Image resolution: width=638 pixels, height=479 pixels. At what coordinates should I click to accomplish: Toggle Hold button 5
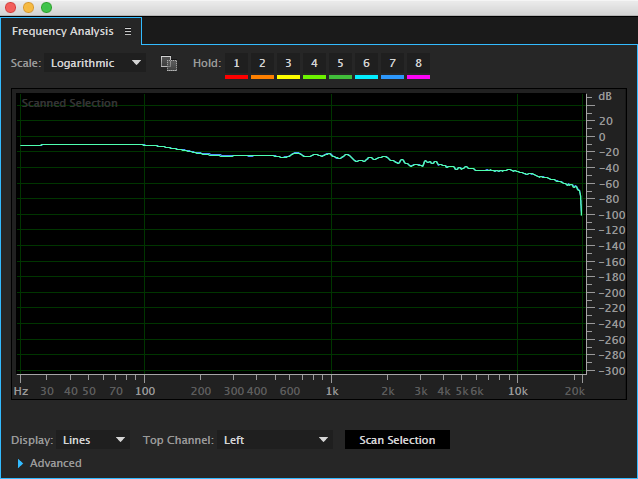coord(341,66)
